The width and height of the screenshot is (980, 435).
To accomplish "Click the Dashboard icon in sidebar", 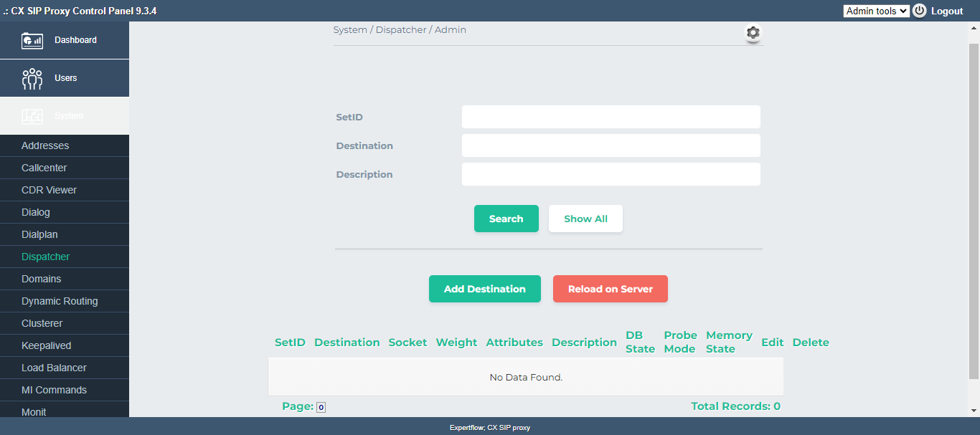I will [x=32, y=40].
